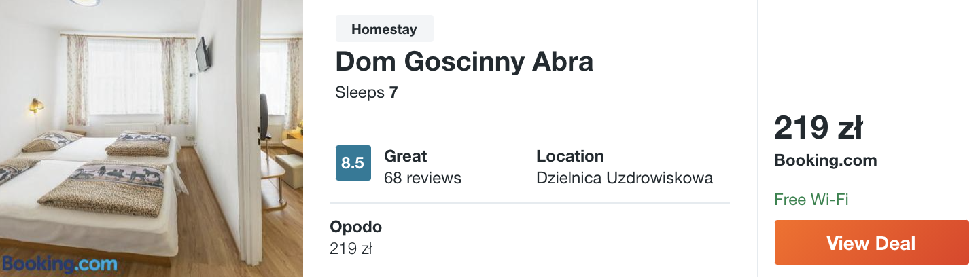The width and height of the screenshot is (980, 277).
Task: Open the Dom Goscinny Abra title link
Action: click(x=464, y=62)
